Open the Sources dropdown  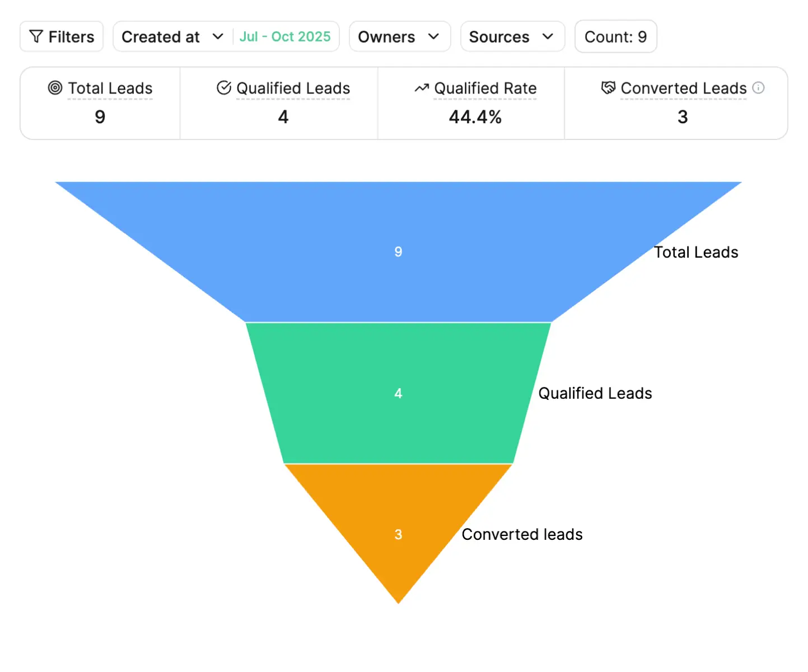[x=512, y=37]
